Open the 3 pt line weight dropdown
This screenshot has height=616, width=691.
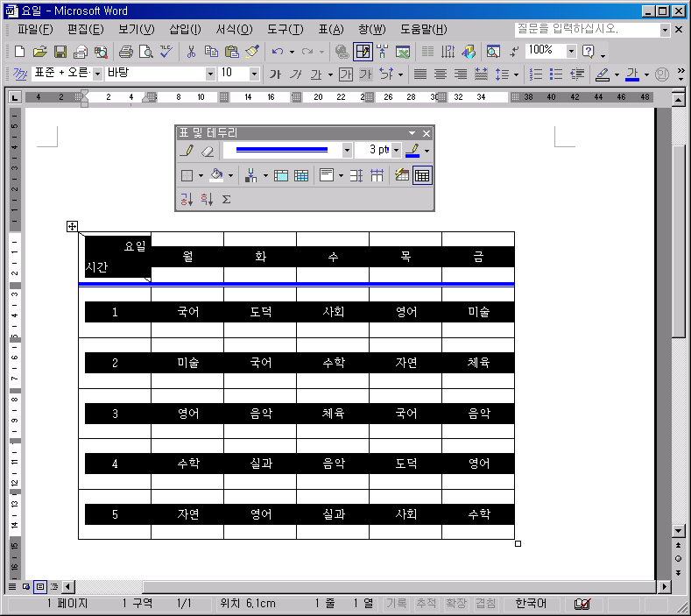(x=396, y=151)
